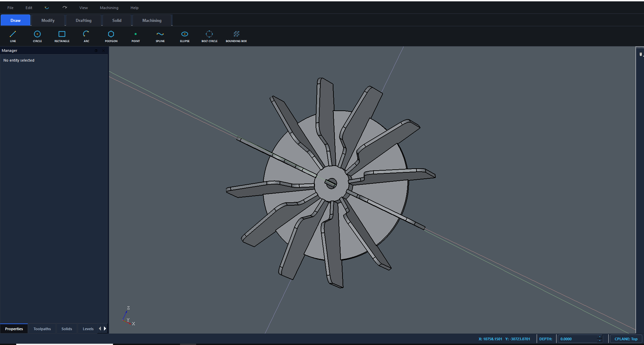Open the Levels tab in Manager
This screenshot has width=644, height=345.
pyautogui.click(x=88, y=329)
